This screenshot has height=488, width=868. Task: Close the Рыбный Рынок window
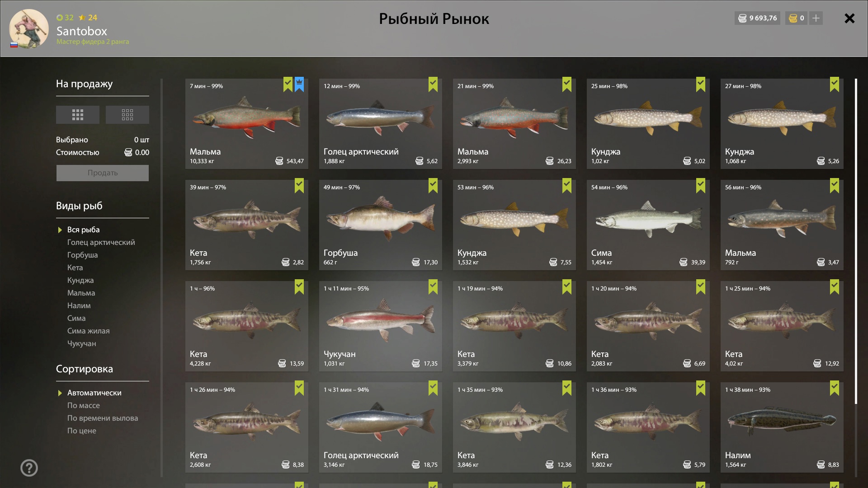tap(849, 18)
